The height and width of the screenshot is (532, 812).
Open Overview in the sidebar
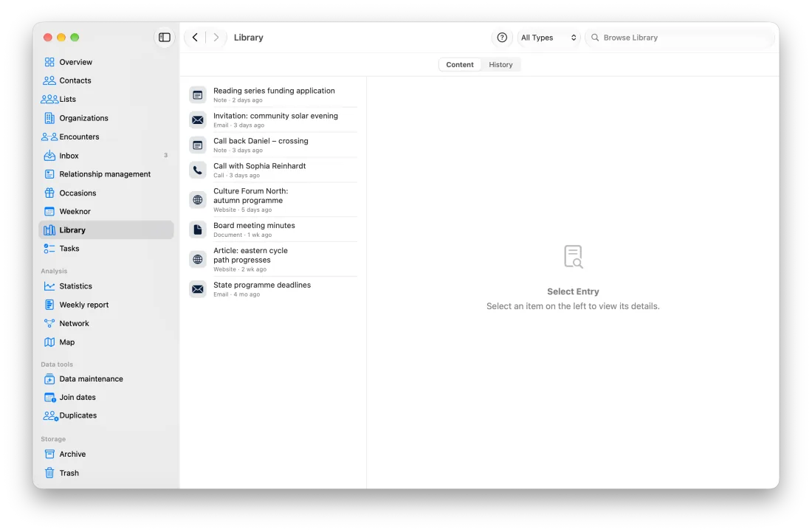point(106,62)
